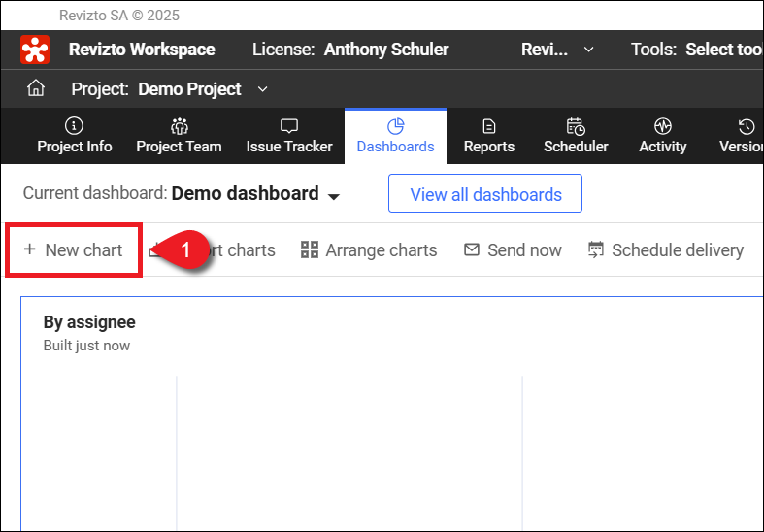Open the Project Team tab
This screenshot has height=532, width=764.
coord(179,136)
